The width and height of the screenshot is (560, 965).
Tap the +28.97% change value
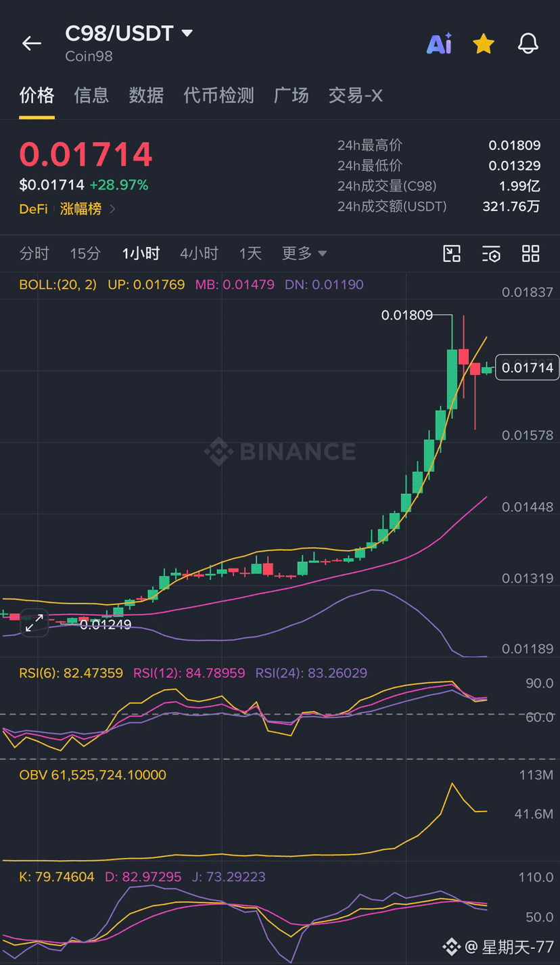point(119,185)
